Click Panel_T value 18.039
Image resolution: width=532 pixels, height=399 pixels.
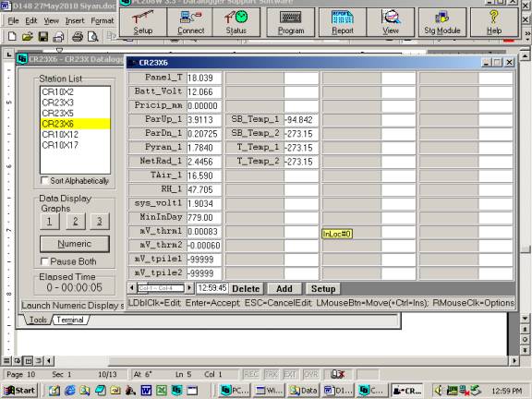click(204, 78)
